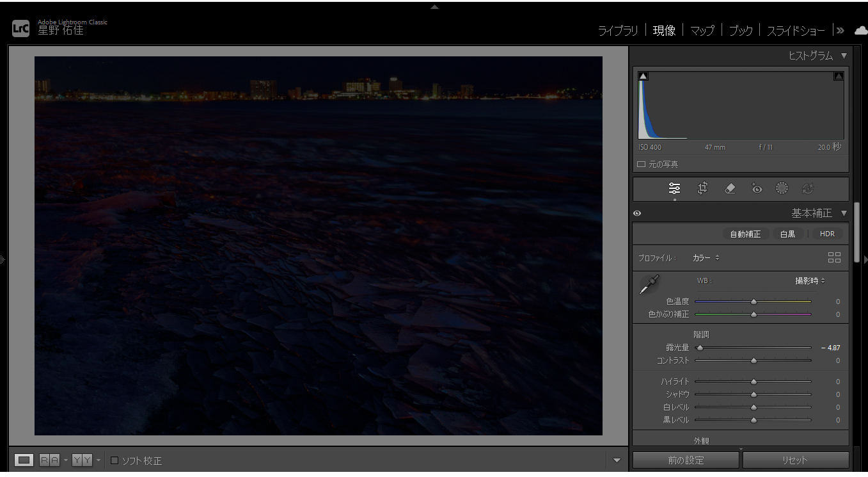
Task: Toggle the 基本補正 panel eye switch
Action: coord(637,213)
